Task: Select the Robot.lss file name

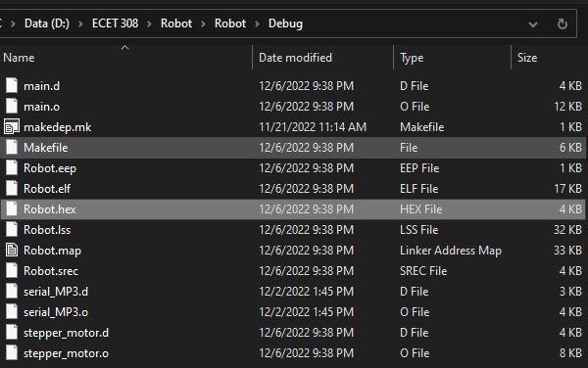Action: point(47,230)
